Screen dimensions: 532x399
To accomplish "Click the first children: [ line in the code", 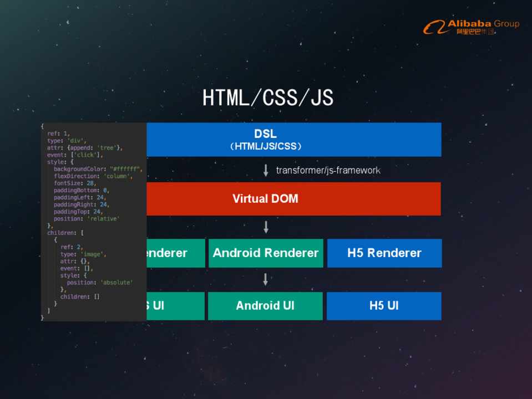I will click(65, 233).
